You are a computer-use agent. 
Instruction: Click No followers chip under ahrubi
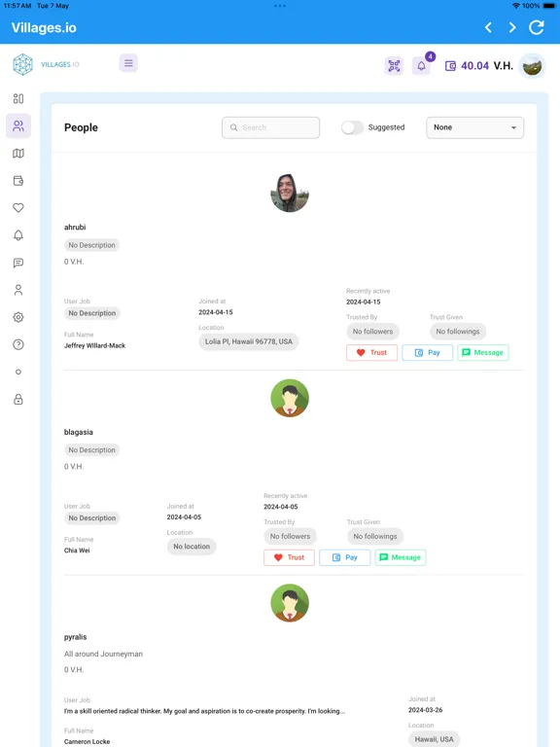point(373,331)
